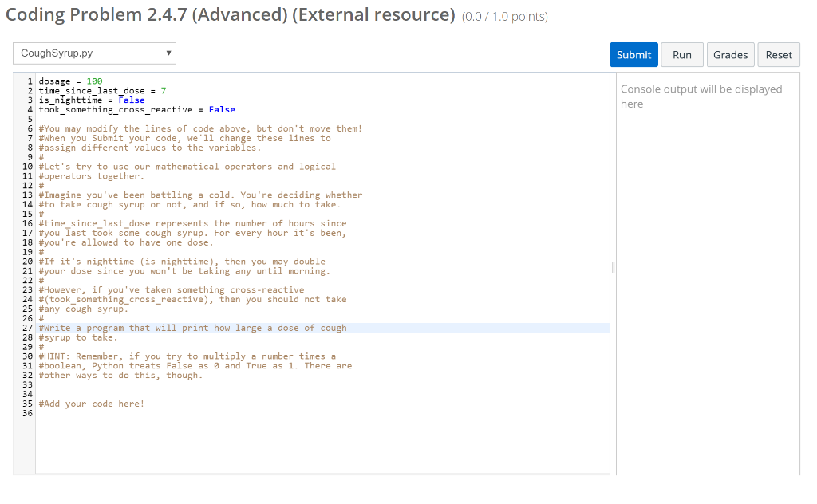Image resolution: width=817 pixels, height=504 pixels.
Task: Click the editor's horizontal scrollbar at bottom
Action: point(319,472)
